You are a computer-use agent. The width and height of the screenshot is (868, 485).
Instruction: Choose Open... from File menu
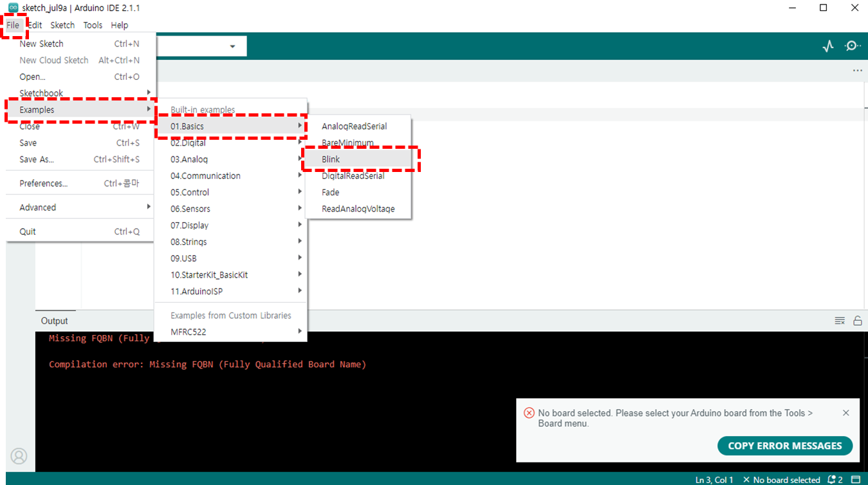[x=80, y=77]
